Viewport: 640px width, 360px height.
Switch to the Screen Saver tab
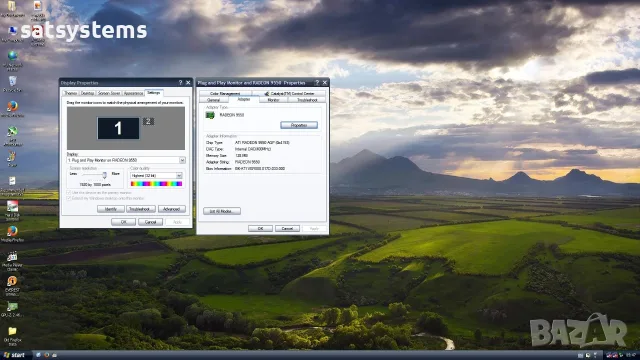pyautogui.click(x=109, y=93)
